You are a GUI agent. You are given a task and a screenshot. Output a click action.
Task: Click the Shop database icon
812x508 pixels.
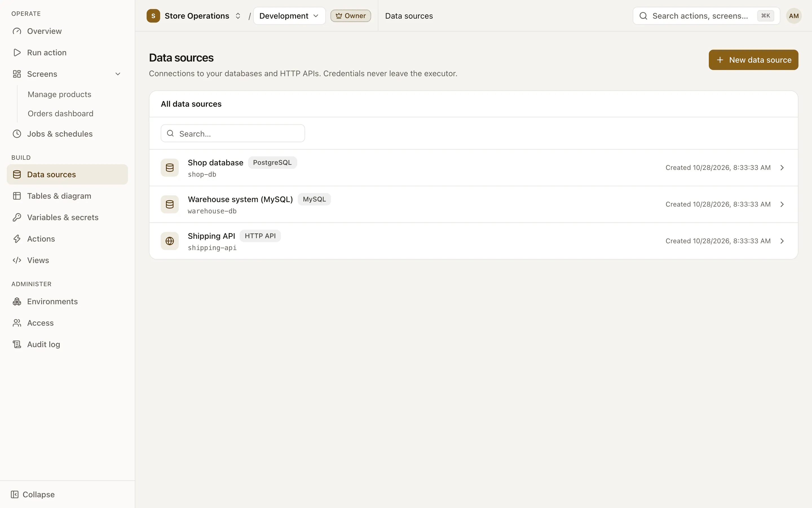170,168
